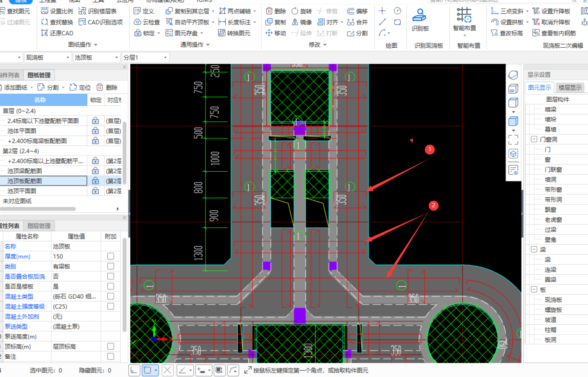Viewport: 588px width, 377px height.
Task: Open 查看板内钢筋 rebar viewer
Action: pos(554,33)
